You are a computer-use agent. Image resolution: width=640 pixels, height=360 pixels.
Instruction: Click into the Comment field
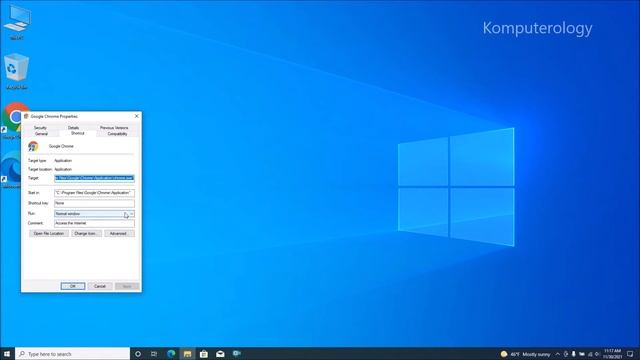pos(94,223)
